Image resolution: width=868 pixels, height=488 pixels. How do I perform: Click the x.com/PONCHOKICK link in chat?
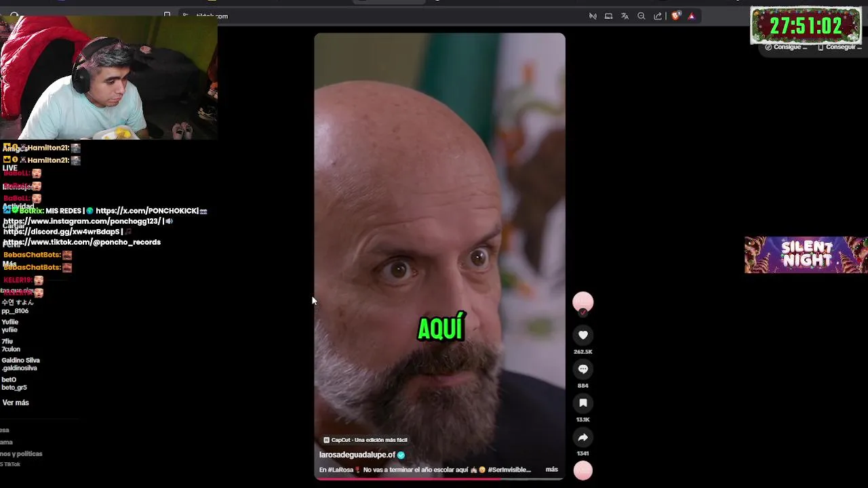[x=147, y=211]
